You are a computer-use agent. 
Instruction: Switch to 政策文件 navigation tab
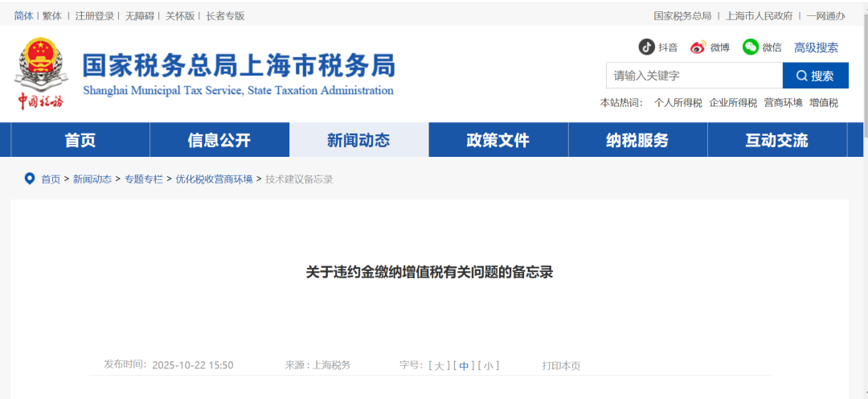(498, 140)
